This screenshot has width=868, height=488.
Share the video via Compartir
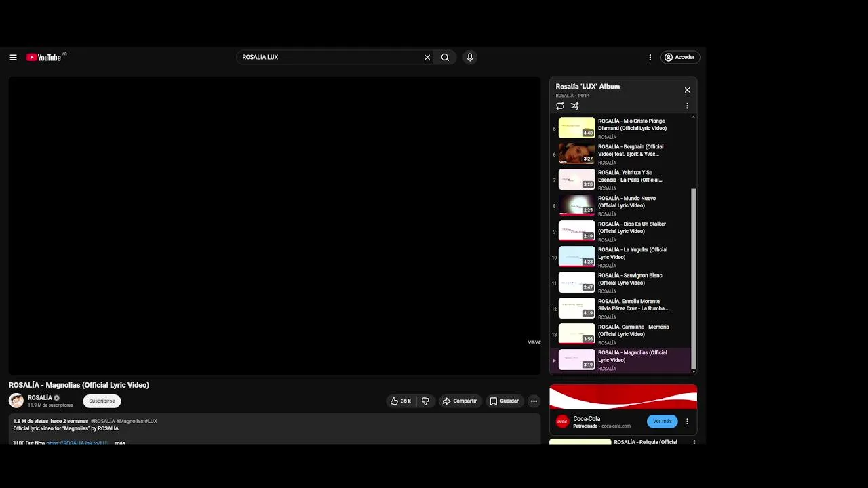(x=460, y=401)
